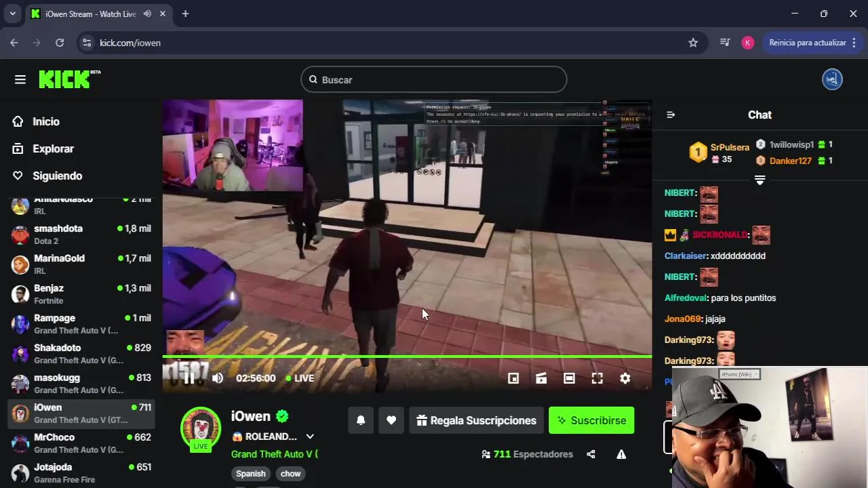The height and width of the screenshot is (488, 868).
Task: Open iOwen channel avatar
Action: point(201,428)
